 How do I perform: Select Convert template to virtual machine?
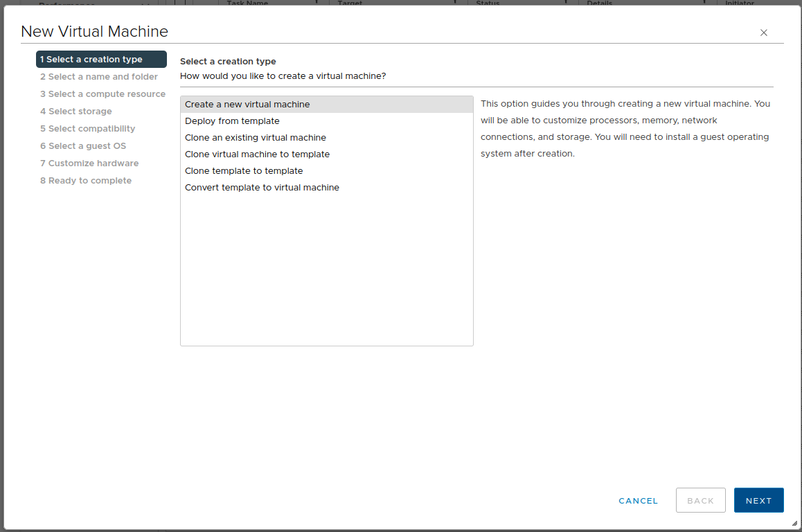tap(262, 188)
